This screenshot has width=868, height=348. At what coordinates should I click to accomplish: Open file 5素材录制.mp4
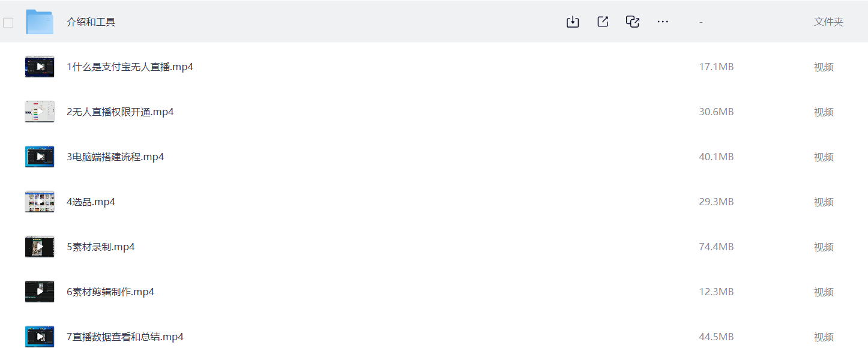tap(100, 247)
